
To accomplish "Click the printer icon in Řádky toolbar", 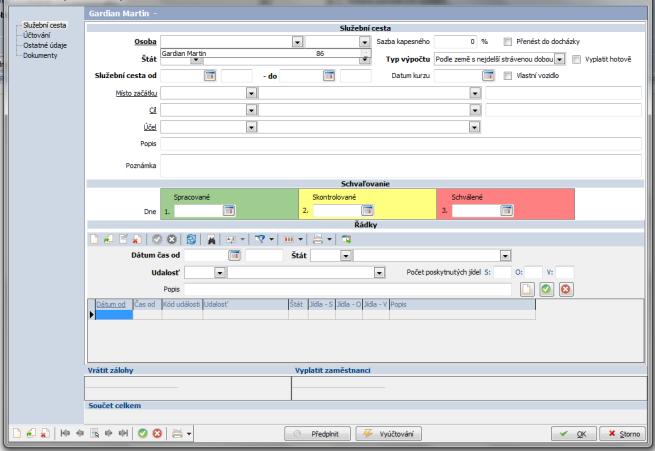I will tap(318, 239).
